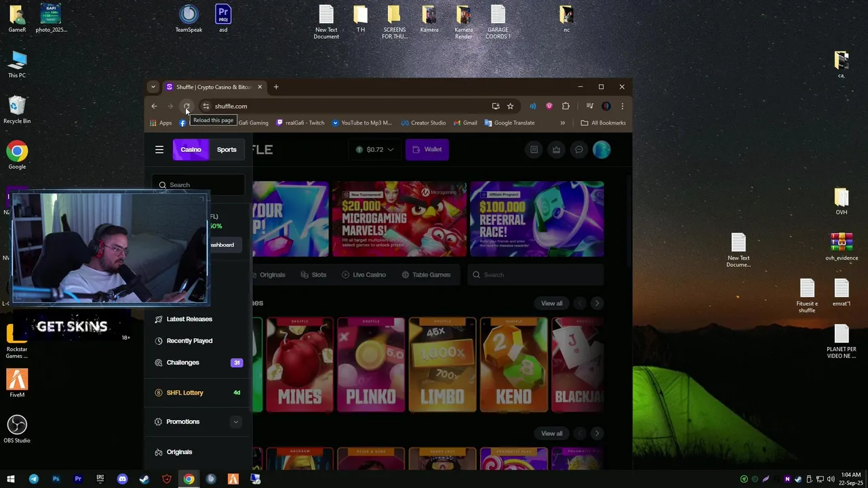Open the Wallet button
The height and width of the screenshot is (488, 868).
tap(427, 150)
